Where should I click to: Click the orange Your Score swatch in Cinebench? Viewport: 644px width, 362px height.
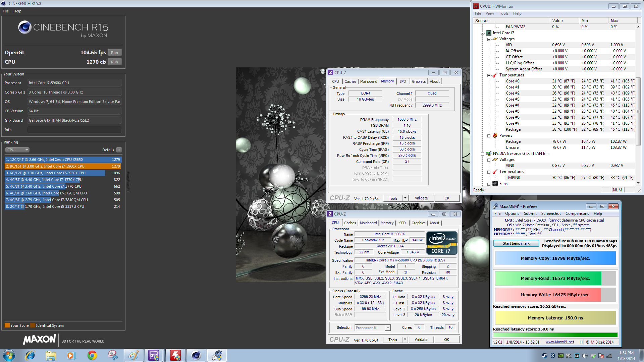[7, 325]
